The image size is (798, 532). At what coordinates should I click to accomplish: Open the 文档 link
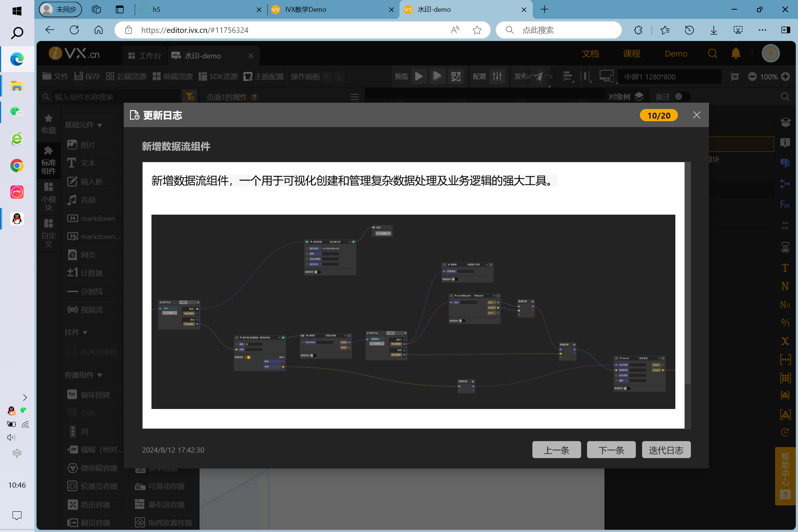(590, 54)
